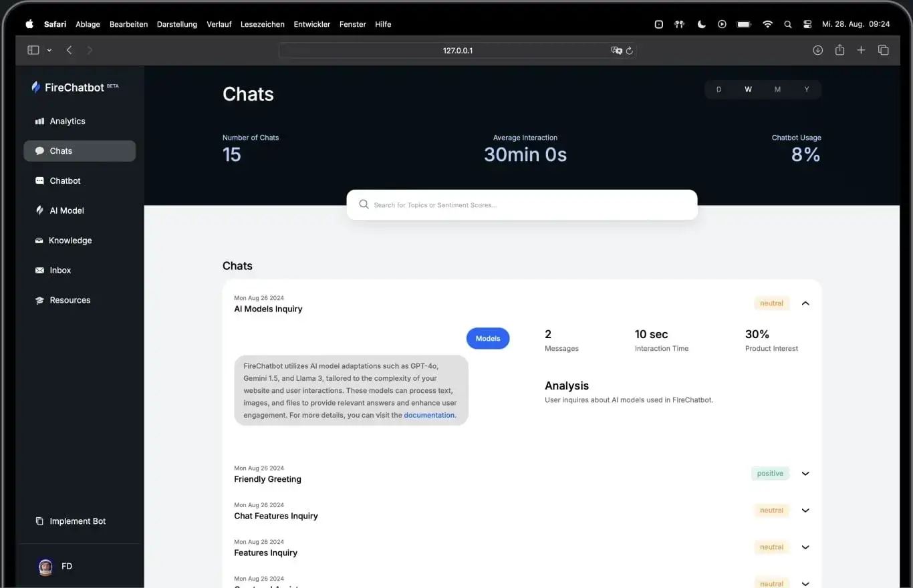Screen dimensions: 913x588
Task: Click the Chat Features Inquiry title
Action: [276, 516]
